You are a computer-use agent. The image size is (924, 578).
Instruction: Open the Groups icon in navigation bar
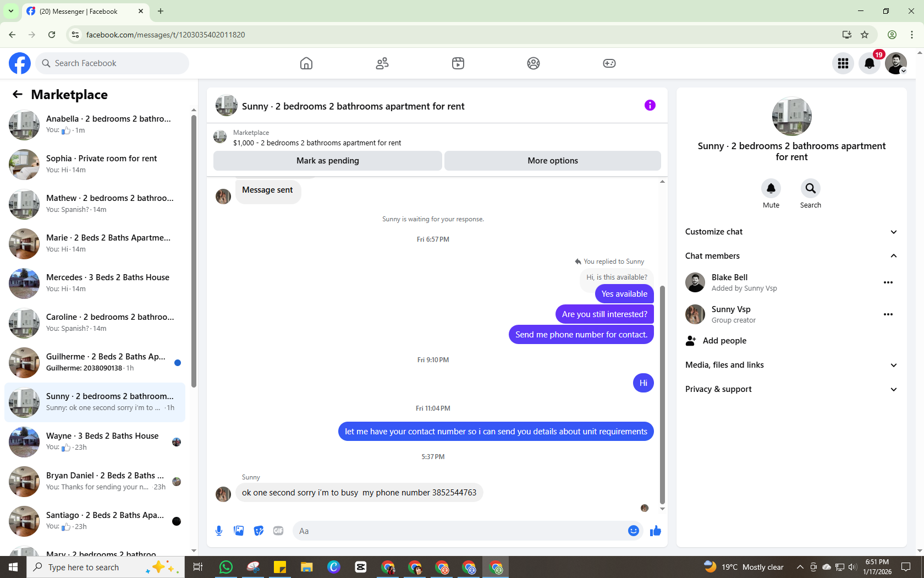[533, 63]
